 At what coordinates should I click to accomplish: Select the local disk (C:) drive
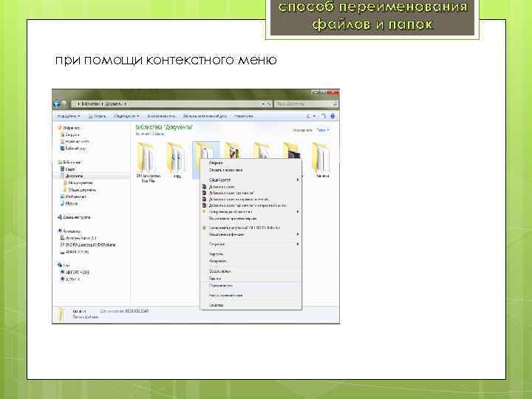[78, 238]
